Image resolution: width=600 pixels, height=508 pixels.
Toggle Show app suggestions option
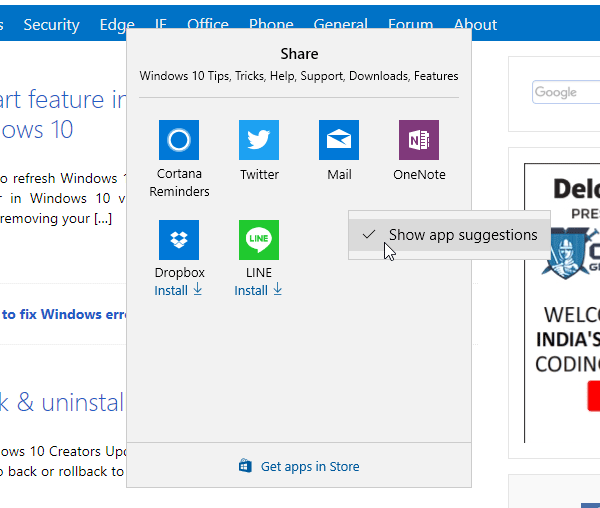point(449,235)
